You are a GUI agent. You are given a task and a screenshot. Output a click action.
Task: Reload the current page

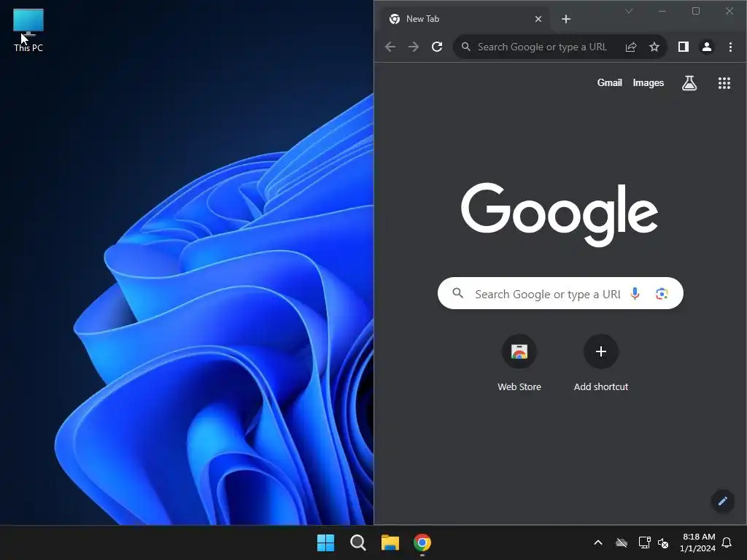click(x=437, y=47)
